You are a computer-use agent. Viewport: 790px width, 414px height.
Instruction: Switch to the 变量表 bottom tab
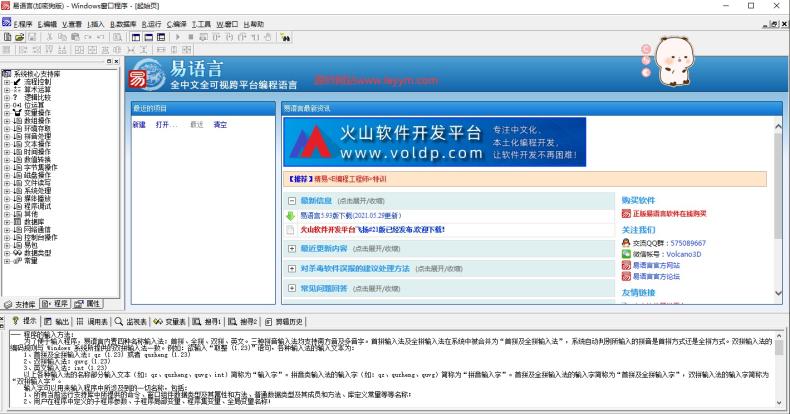click(170, 321)
